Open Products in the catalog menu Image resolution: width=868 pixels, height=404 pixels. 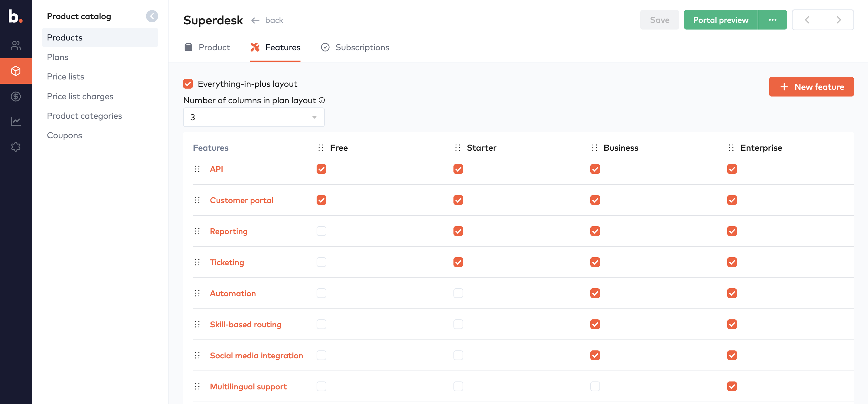click(x=100, y=37)
